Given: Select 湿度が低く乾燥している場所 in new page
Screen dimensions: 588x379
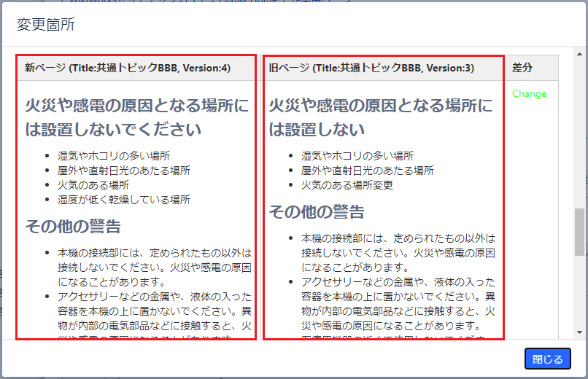Looking at the screenshot, I should click(124, 199).
